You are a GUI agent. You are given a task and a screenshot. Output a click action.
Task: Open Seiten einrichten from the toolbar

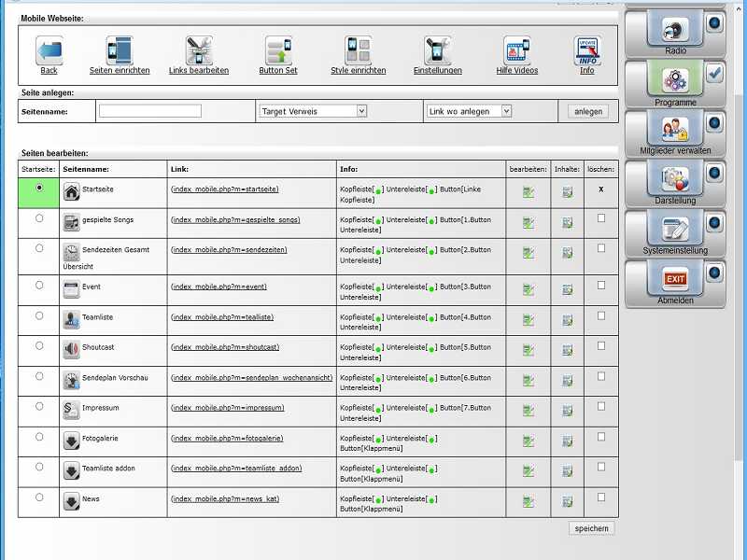120,50
